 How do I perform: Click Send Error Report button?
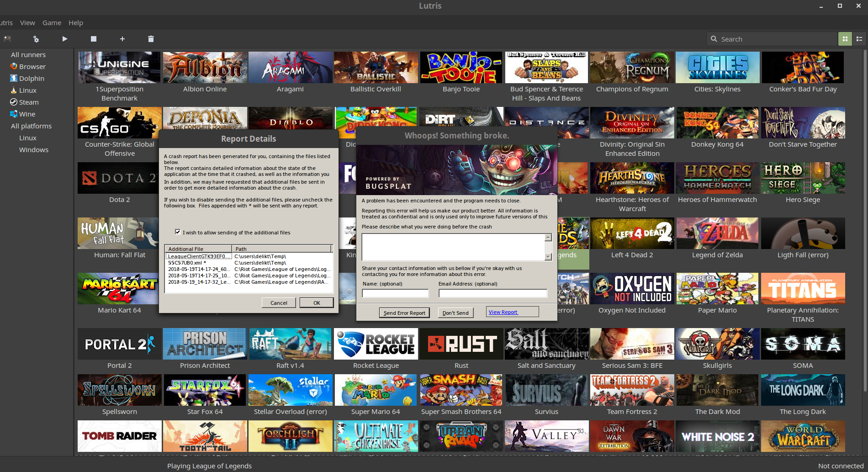404,313
